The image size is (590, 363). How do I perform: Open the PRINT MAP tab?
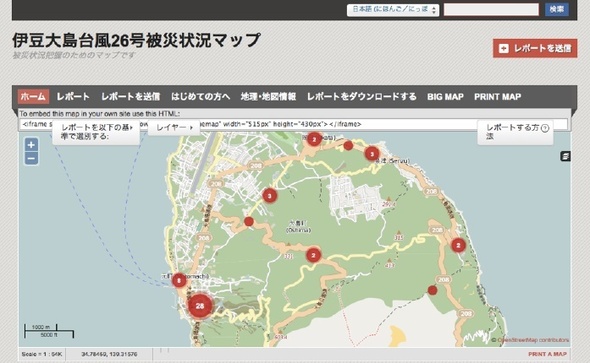point(497,97)
